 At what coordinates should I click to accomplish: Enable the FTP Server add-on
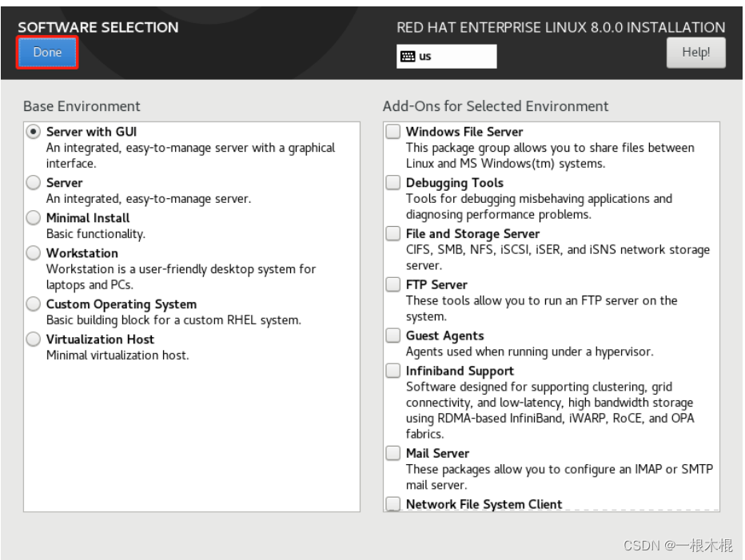point(393,284)
